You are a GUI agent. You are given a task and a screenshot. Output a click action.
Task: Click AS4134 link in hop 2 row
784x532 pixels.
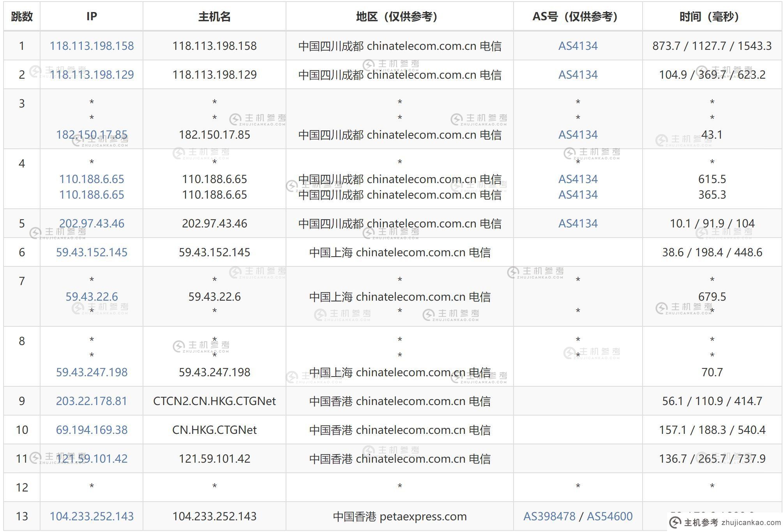click(578, 75)
